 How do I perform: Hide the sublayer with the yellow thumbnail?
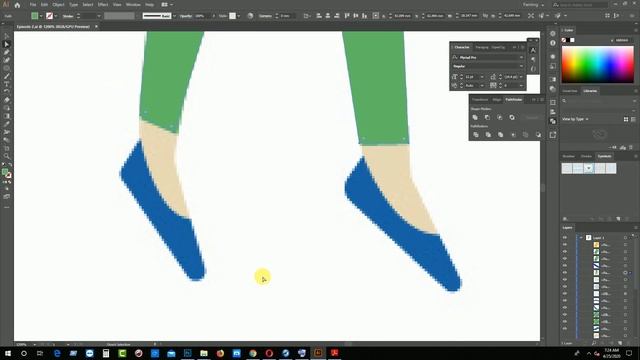pos(565,244)
